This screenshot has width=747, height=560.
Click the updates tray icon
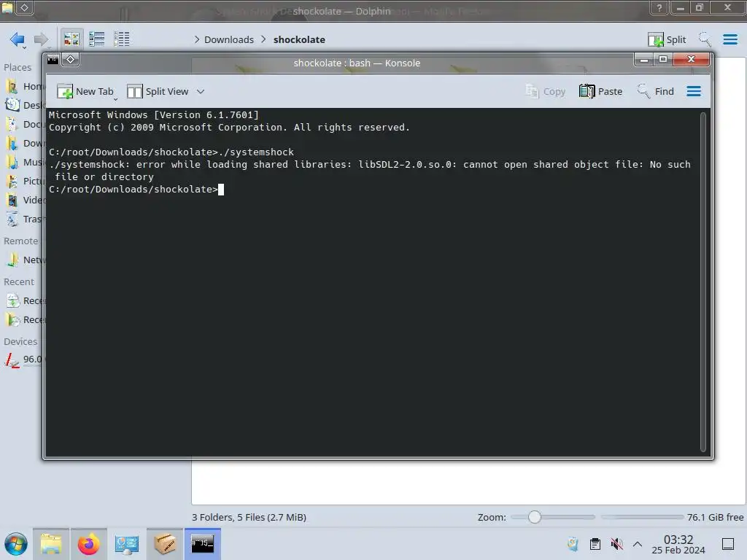[573, 544]
